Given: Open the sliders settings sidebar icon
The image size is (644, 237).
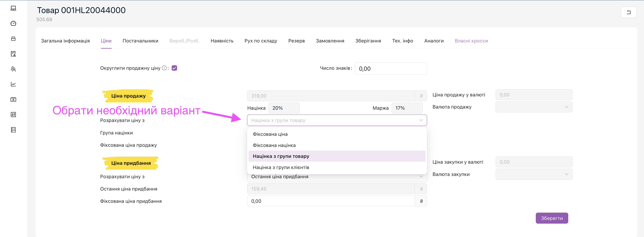Looking at the screenshot, I should (13, 115).
